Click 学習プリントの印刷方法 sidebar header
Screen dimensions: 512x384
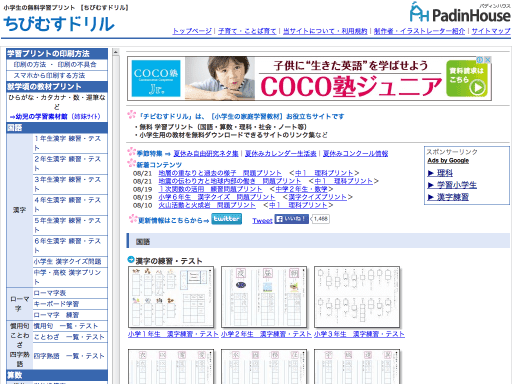57,54
